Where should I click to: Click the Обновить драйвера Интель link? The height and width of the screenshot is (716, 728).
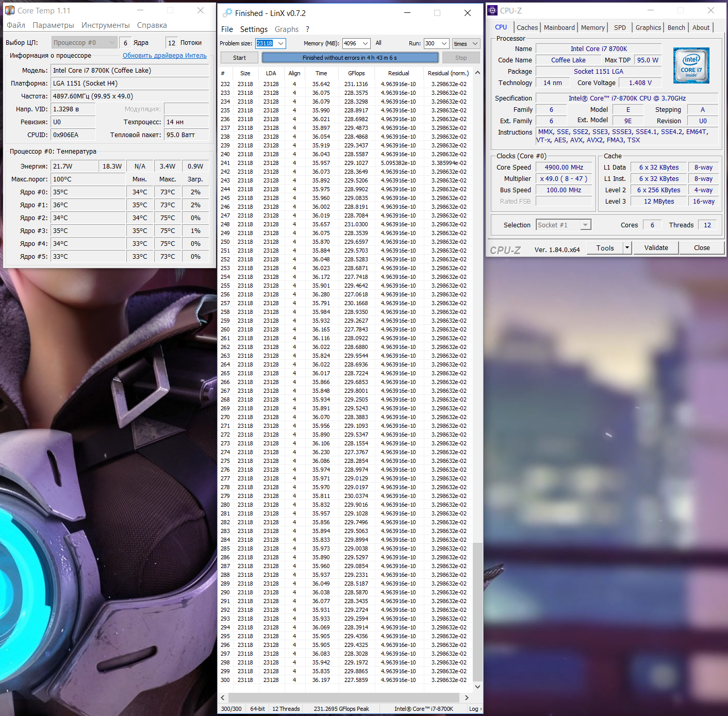164,56
